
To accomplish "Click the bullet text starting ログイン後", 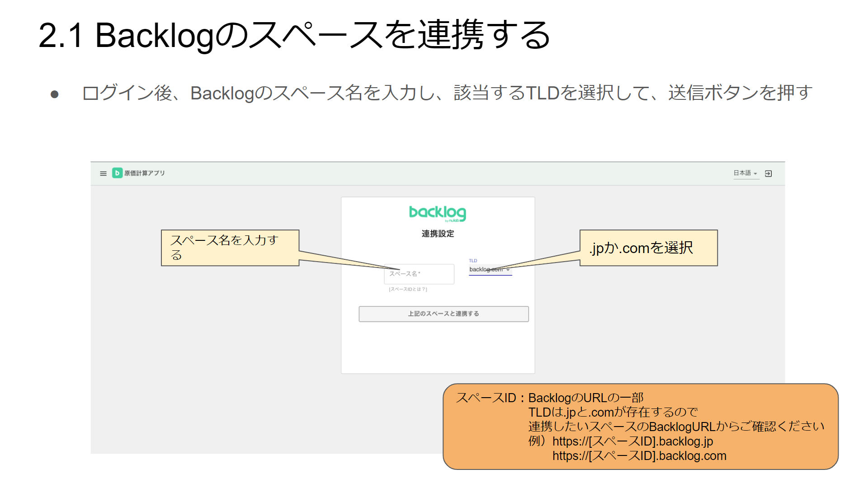I will [447, 93].
